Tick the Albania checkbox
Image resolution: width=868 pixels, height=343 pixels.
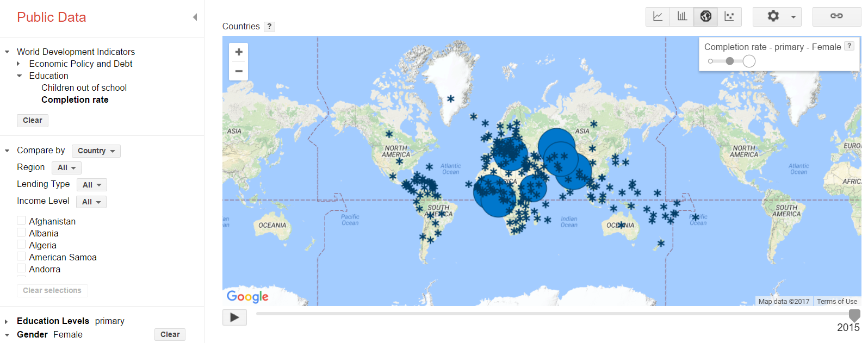[x=21, y=232]
